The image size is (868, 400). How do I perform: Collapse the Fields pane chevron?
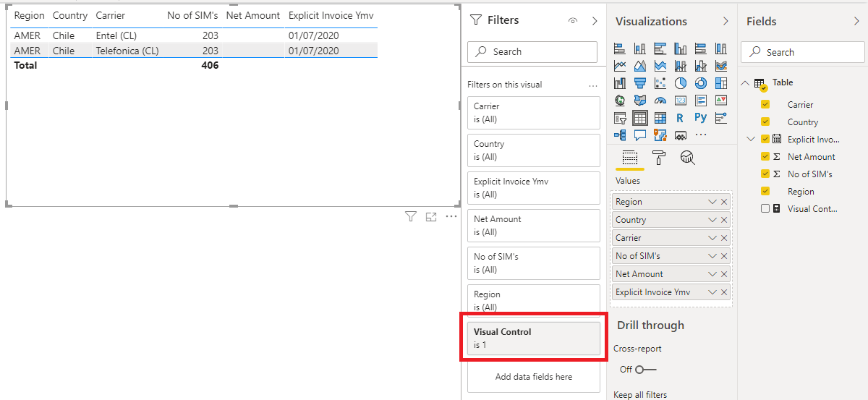point(856,22)
